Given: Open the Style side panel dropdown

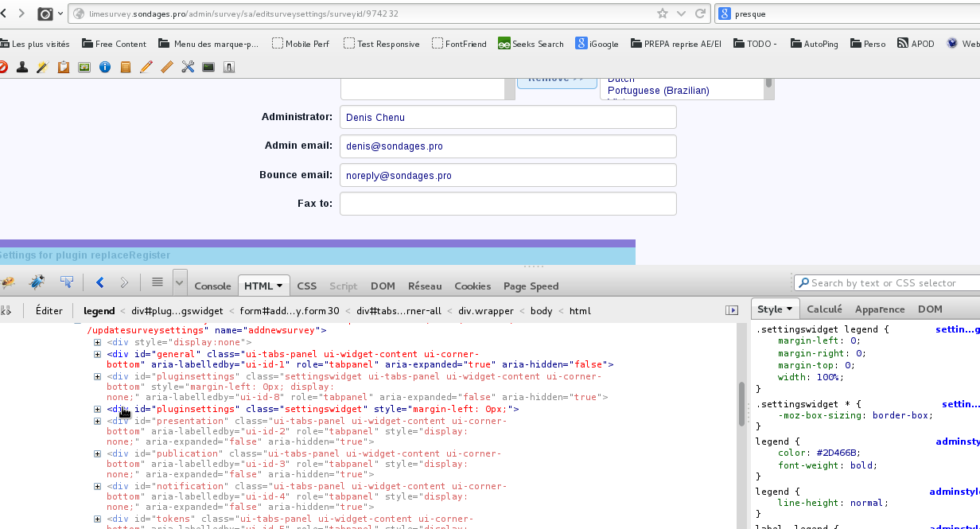Looking at the screenshot, I should (x=774, y=309).
